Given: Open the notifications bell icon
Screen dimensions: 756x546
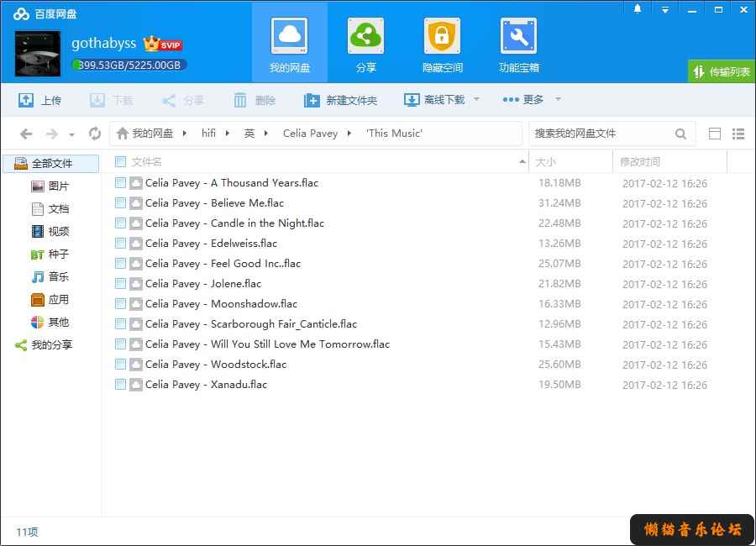Looking at the screenshot, I should (638, 9).
